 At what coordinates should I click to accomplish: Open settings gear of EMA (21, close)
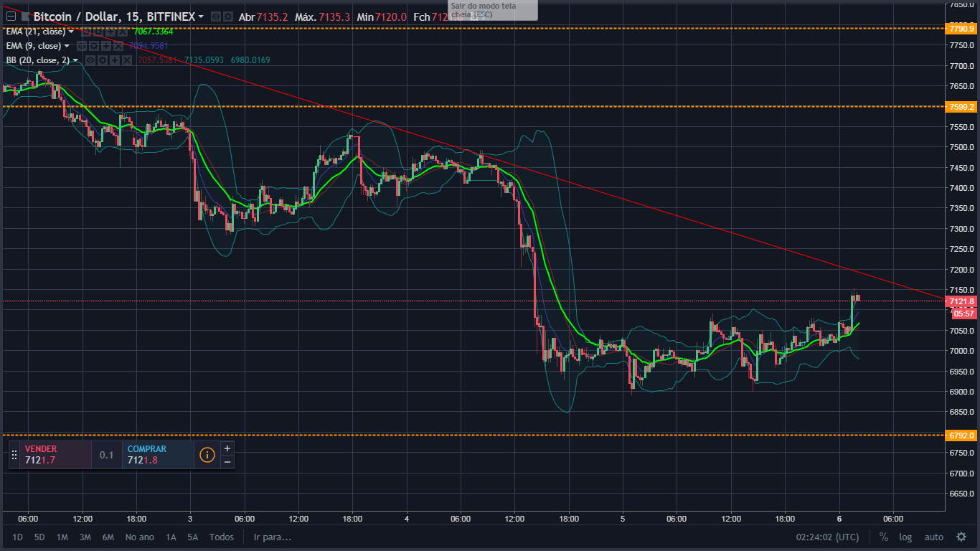pos(98,32)
